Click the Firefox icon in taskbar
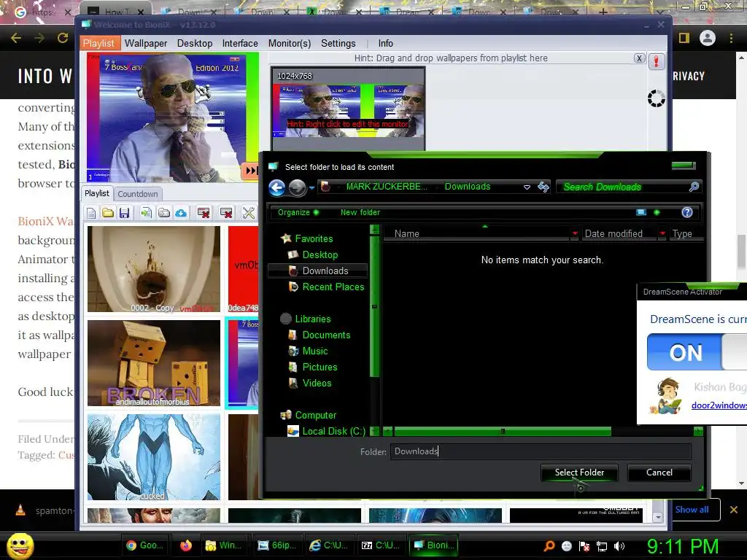Image resolution: width=747 pixels, height=560 pixels. 186,545
